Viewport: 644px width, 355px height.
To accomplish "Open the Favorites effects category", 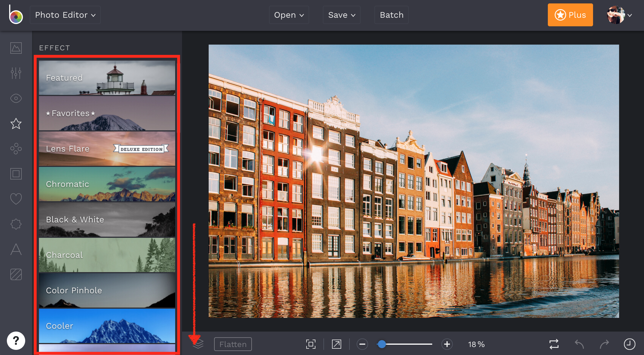I will pyautogui.click(x=107, y=113).
